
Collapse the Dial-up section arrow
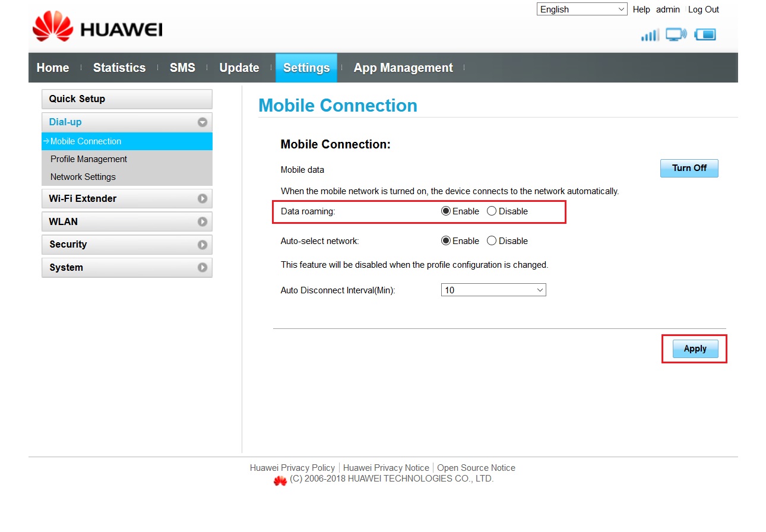tap(202, 122)
